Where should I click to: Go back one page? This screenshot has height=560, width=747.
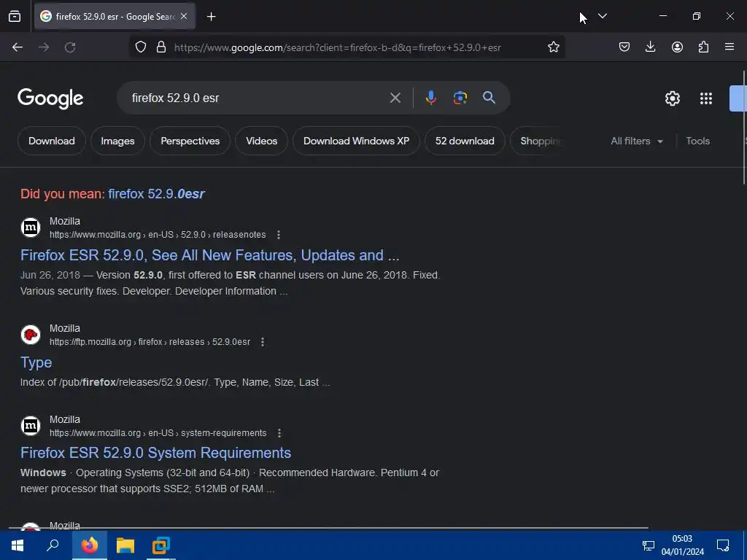point(18,47)
